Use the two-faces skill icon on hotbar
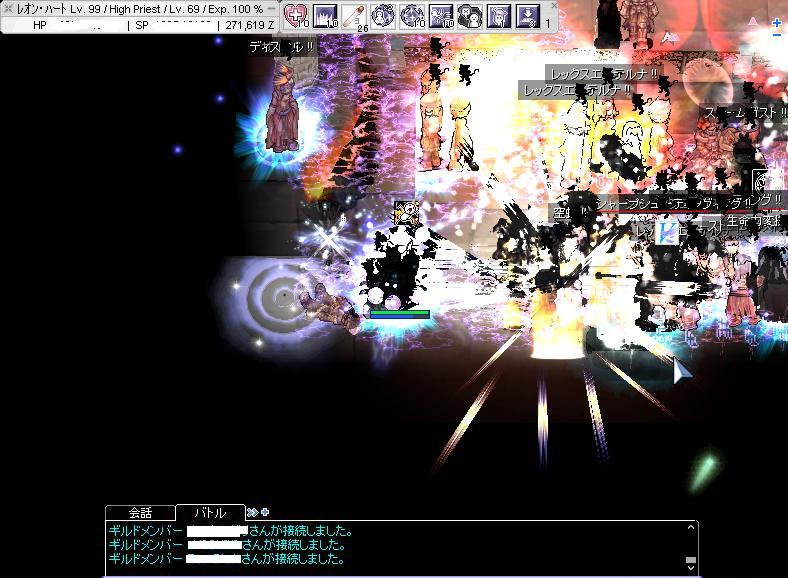Screen dimensions: 788x578 coord(470,16)
